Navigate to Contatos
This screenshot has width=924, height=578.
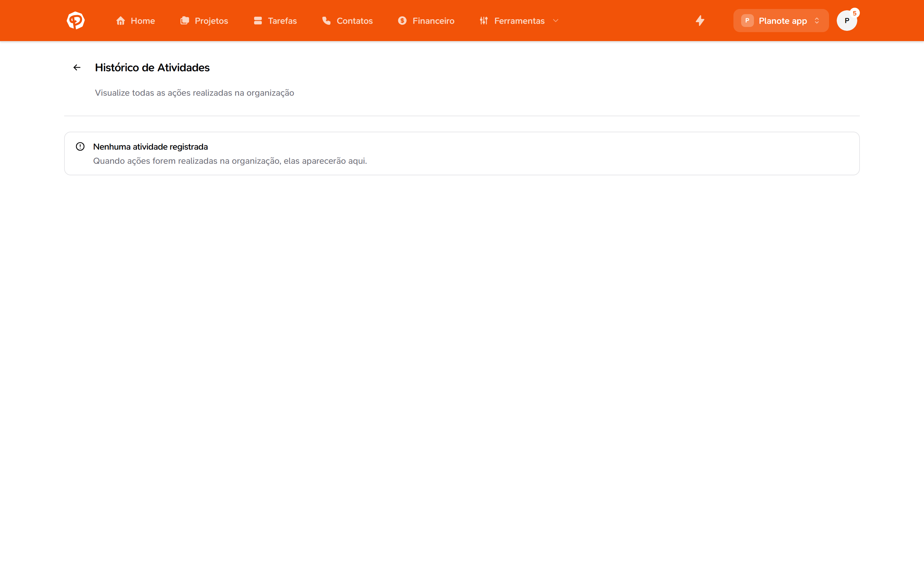coord(347,21)
